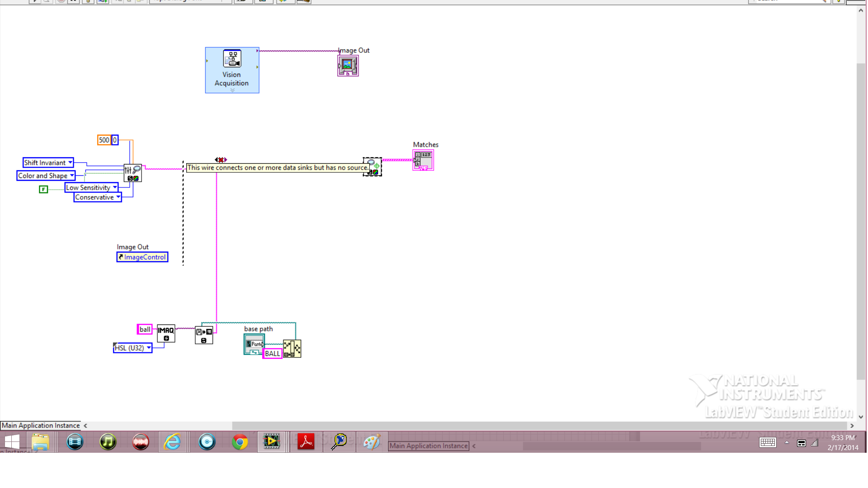Screen dimensions: 868x488
Task: Toggle the Pause button on the toolbar
Action: point(74,1)
